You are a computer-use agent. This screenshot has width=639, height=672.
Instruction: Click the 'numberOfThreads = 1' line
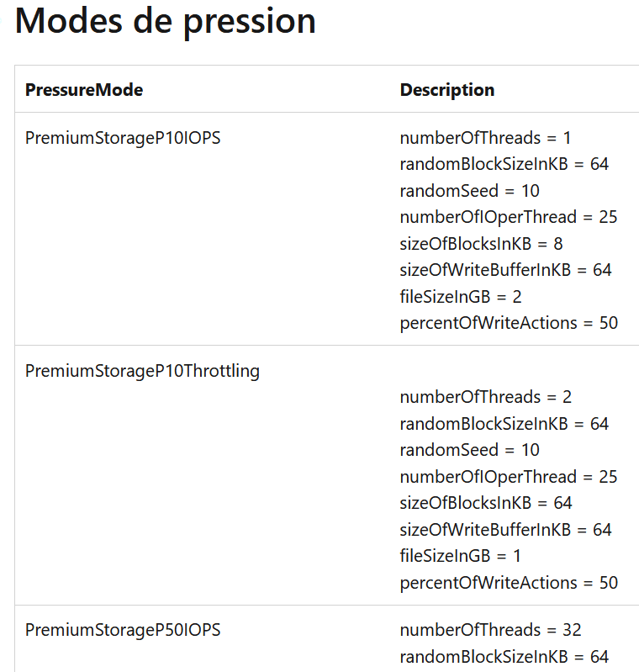[485, 138]
